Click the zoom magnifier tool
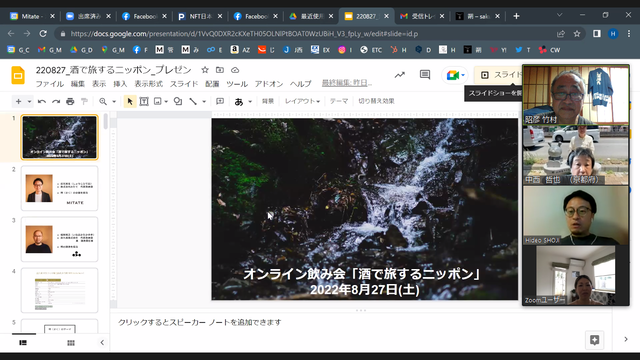Image resolution: width=640 pixels, height=360 pixels. pos(103,101)
